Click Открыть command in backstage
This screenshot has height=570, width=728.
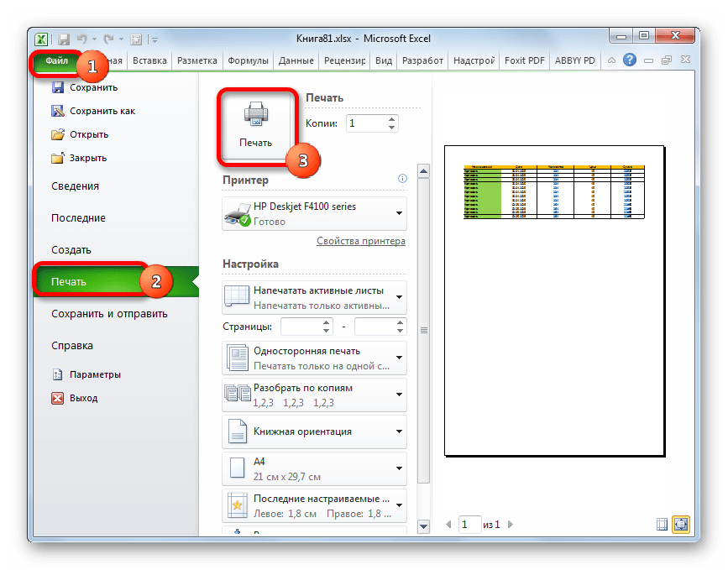[x=89, y=134]
